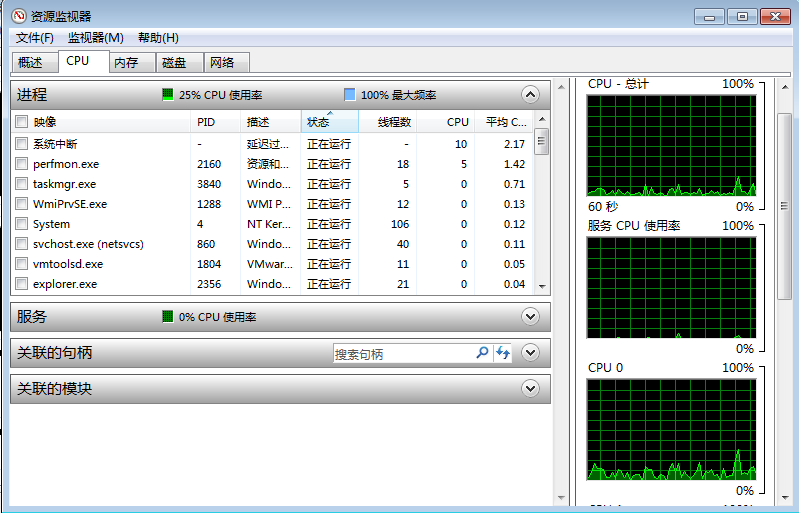Screen dimensions: 799x513
Task: Click the search magnifier icon in handles bar
Action: (482, 353)
